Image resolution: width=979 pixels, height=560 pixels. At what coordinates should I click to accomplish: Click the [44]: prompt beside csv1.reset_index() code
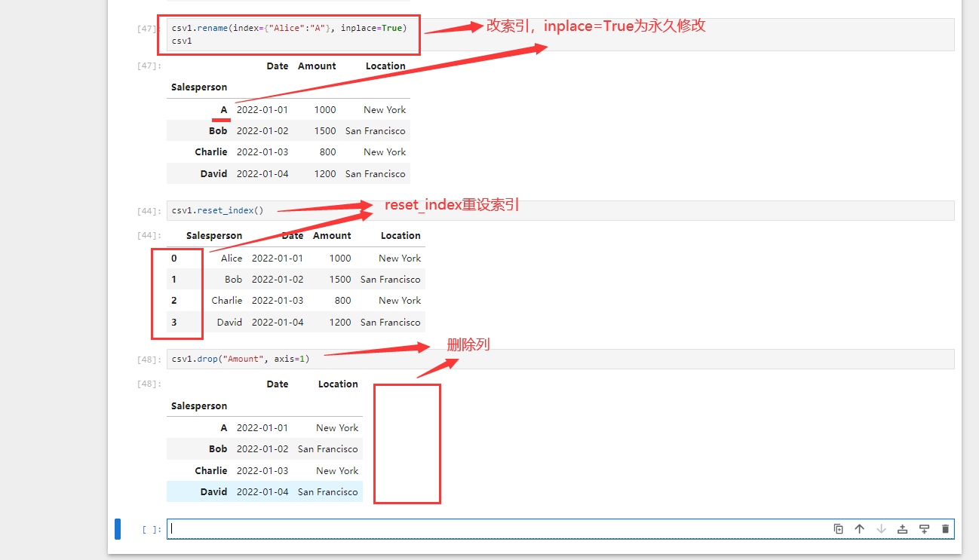click(149, 211)
